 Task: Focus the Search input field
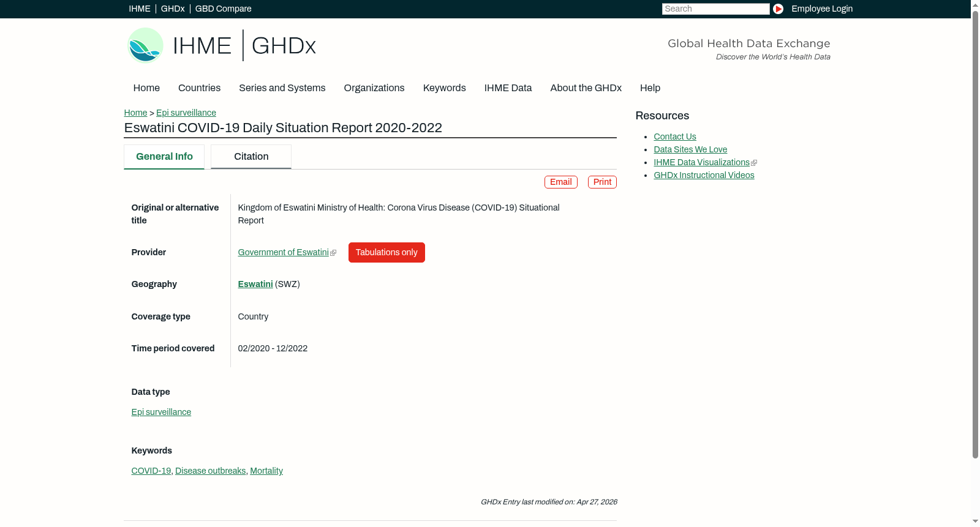pos(715,9)
